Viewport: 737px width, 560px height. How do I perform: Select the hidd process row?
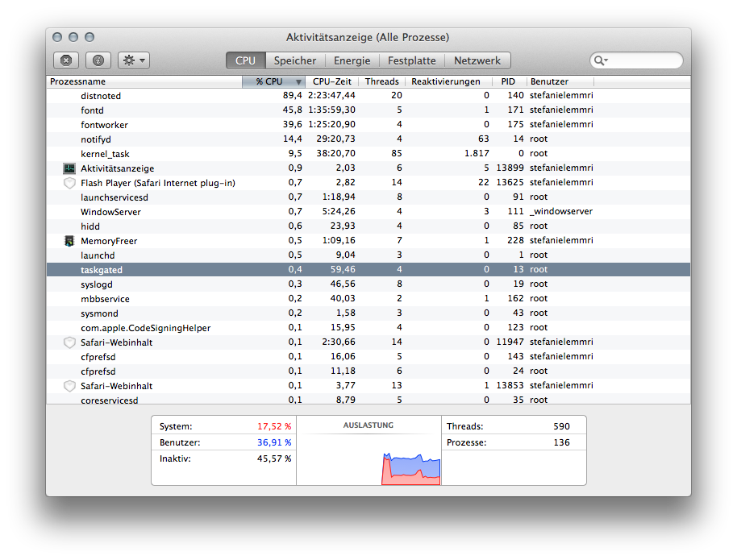(368, 226)
